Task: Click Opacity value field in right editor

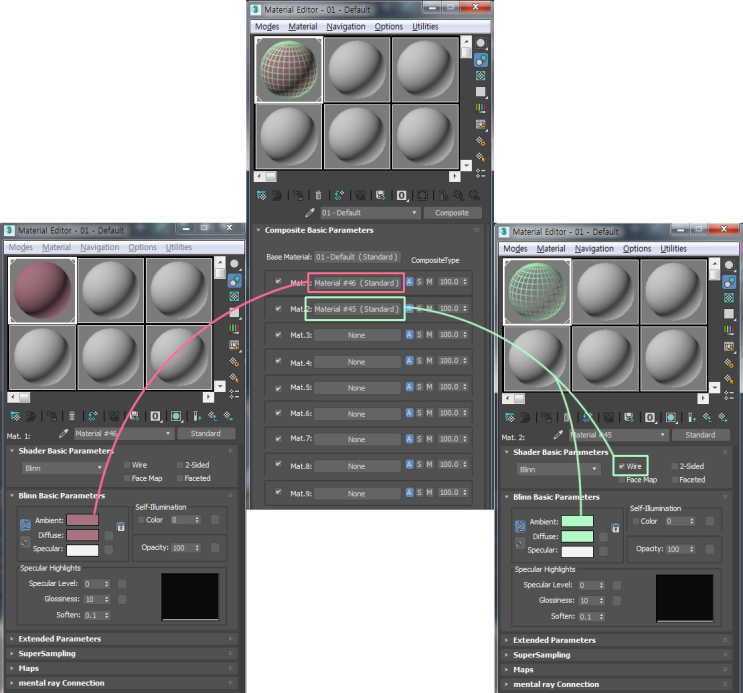Action: coord(676,549)
